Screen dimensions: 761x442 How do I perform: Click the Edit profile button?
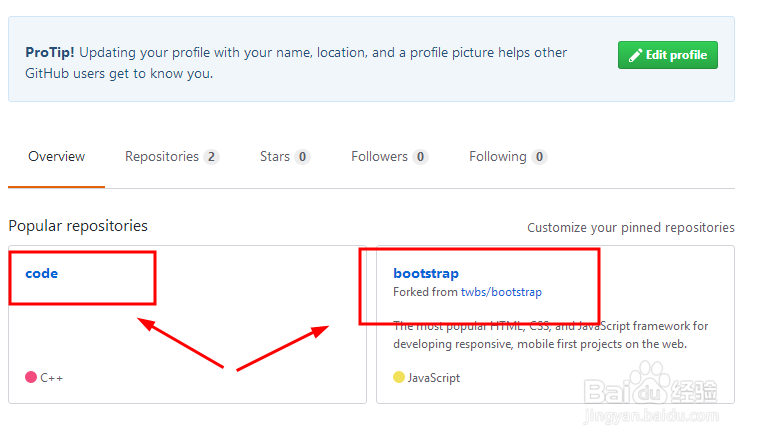coord(667,55)
